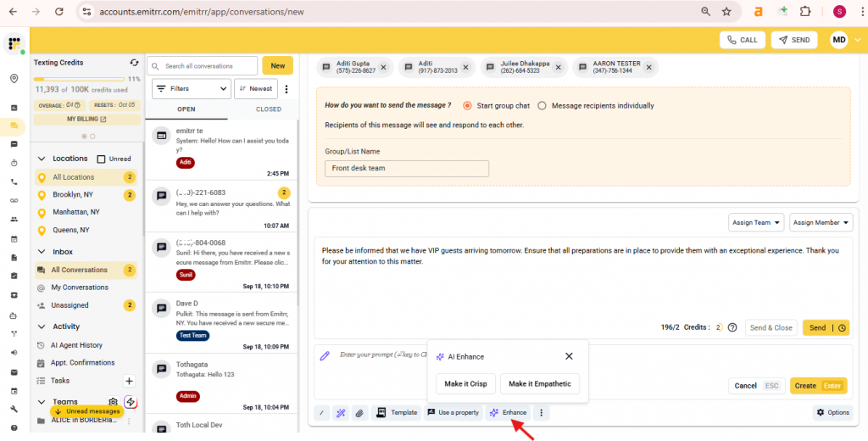Click the attachment paperclip icon
868x441 pixels.
click(359, 413)
